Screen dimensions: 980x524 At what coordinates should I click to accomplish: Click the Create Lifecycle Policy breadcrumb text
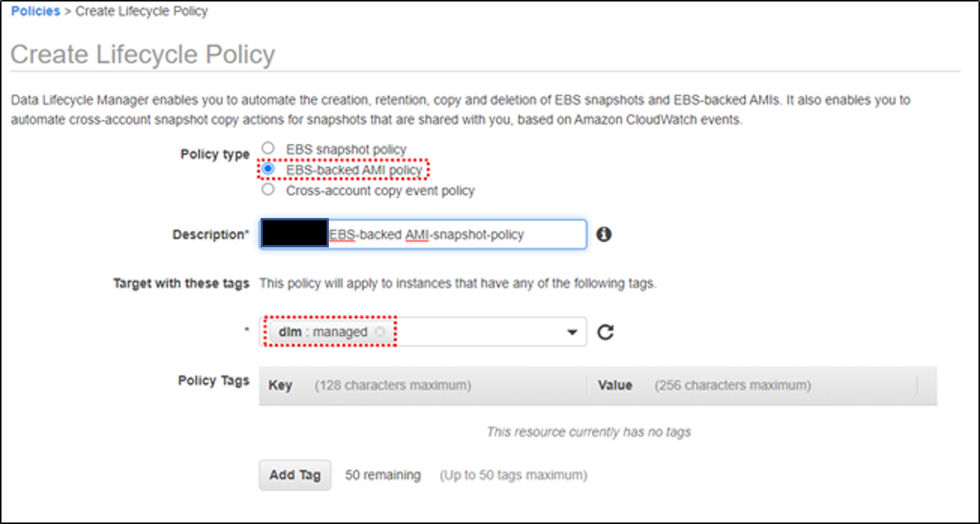coord(141,11)
